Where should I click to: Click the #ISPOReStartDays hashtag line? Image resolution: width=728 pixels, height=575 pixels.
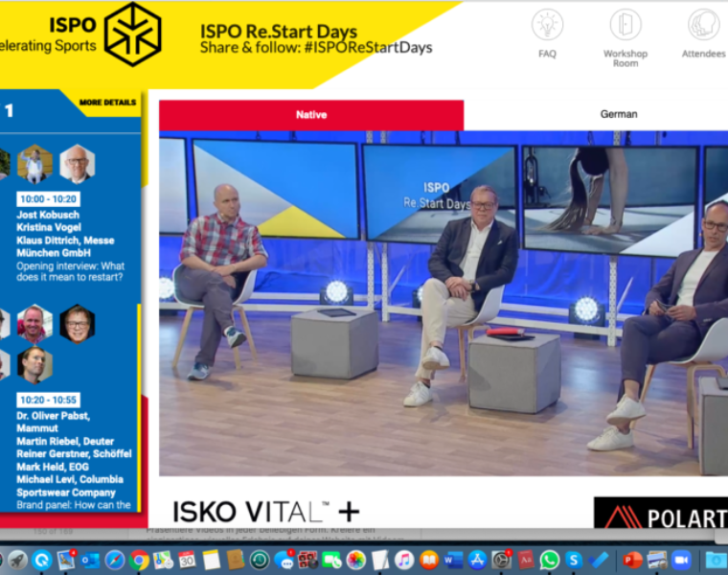316,47
